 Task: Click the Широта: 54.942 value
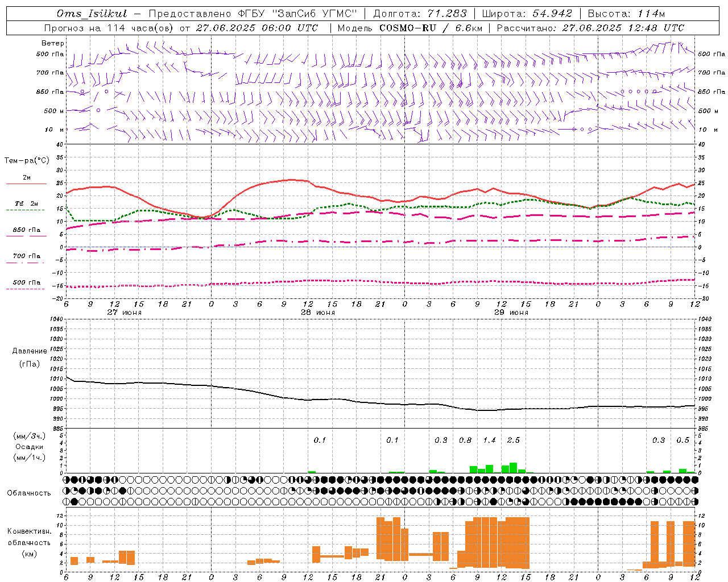click(527, 14)
